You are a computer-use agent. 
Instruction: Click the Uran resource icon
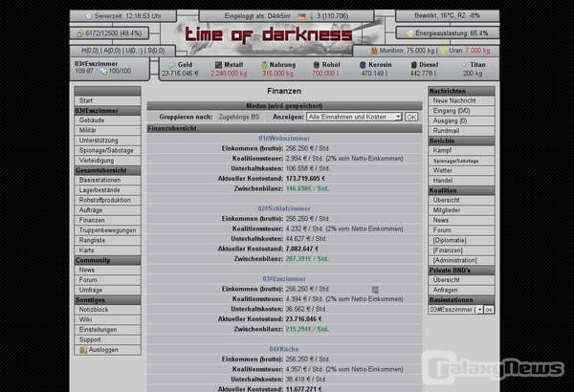click(443, 51)
